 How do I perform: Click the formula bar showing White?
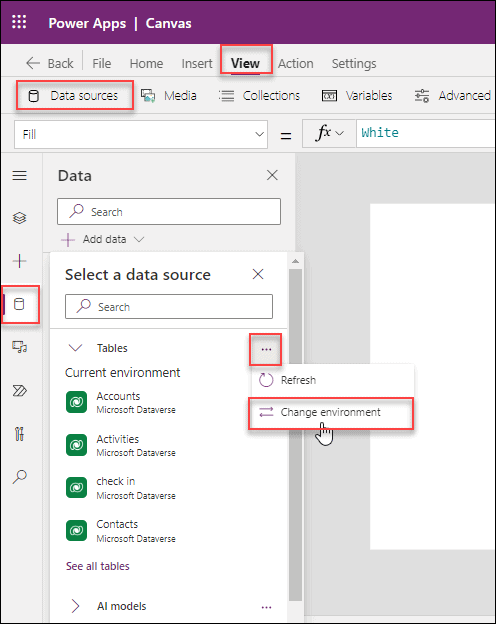[x=426, y=133]
